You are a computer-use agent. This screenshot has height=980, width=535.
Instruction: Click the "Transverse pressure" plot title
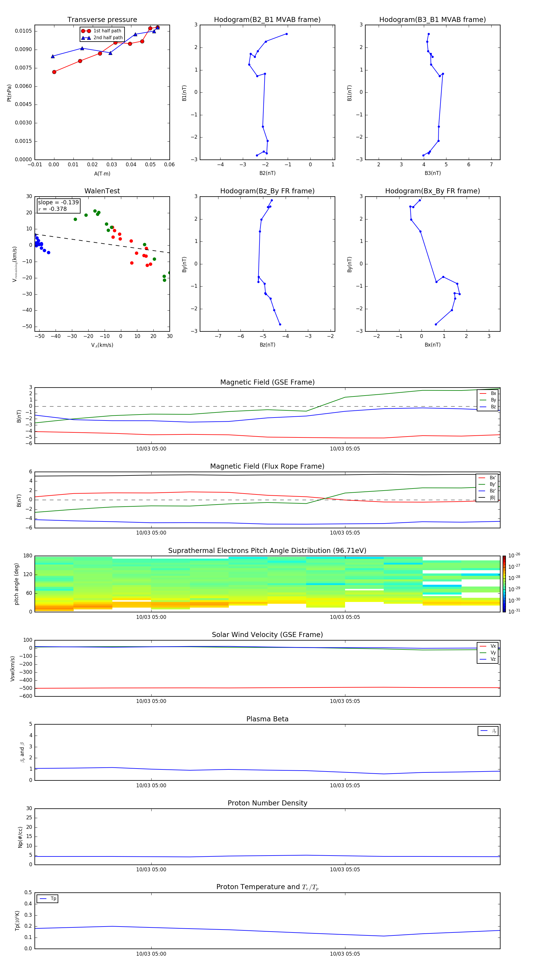[x=102, y=20]
